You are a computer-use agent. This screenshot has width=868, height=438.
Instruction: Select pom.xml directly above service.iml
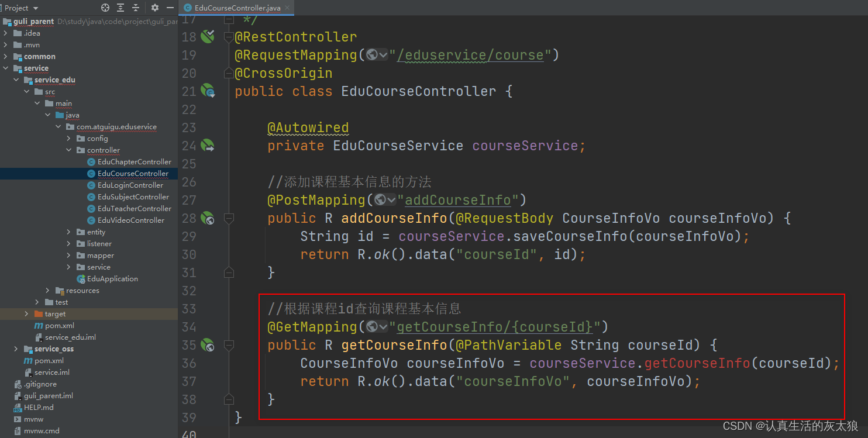(49, 361)
